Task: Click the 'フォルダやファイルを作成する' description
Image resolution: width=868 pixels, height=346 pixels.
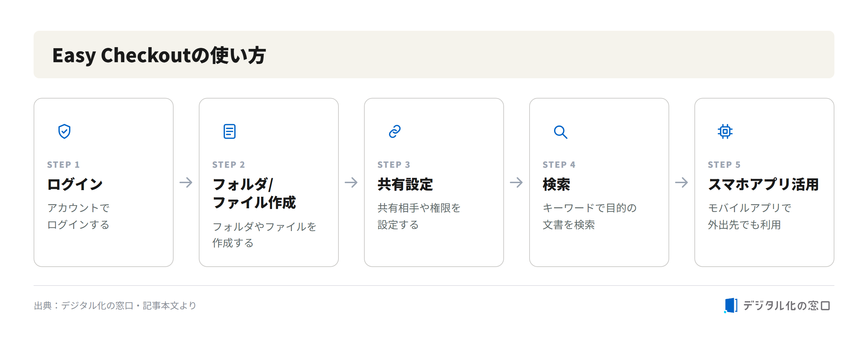Action: pyautogui.click(x=264, y=235)
